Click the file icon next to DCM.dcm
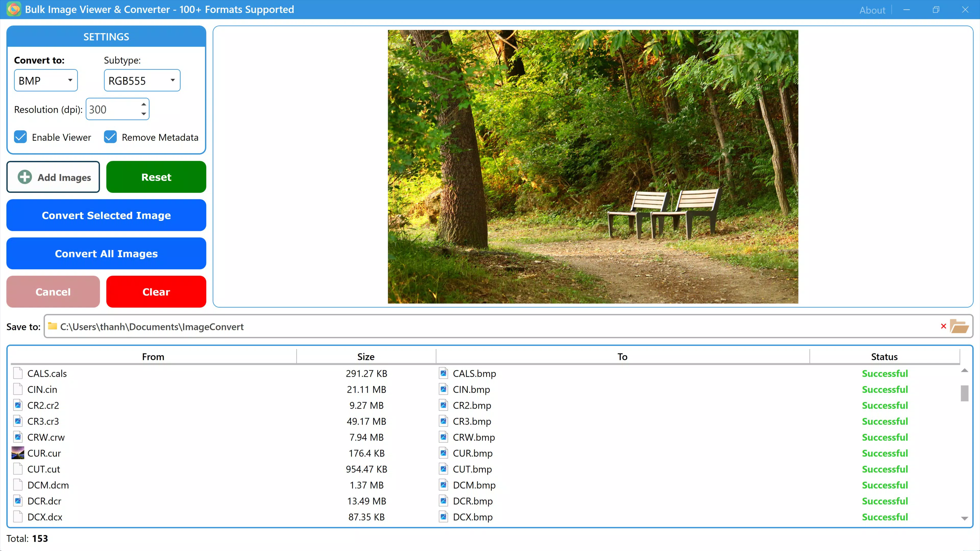This screenshot has height=551, width=980. point(18,485)
